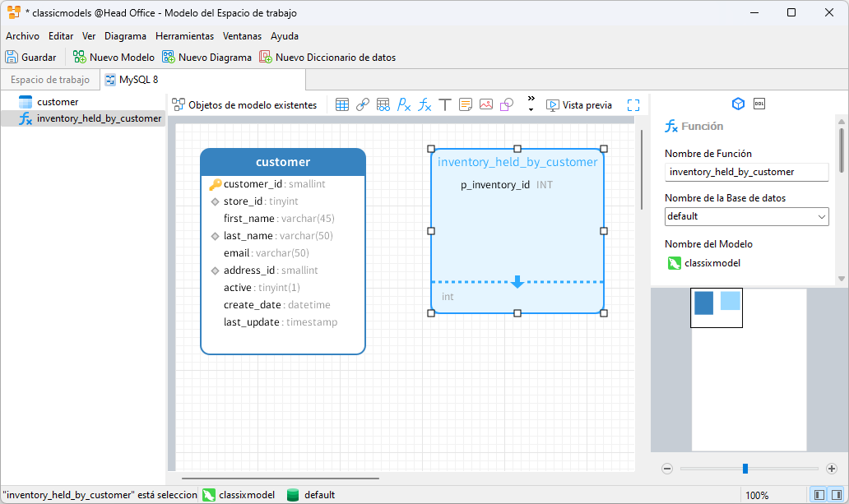Viewport: 849px width, 504px height.
Task: Click the properties panel vertical scrollbar
Action: coord(842,150)
